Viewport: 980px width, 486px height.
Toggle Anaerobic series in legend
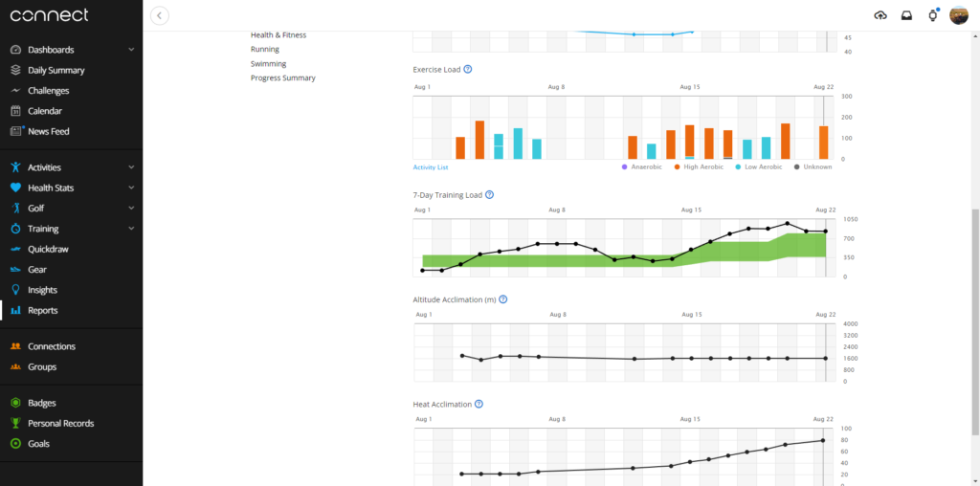click(642, 167)
